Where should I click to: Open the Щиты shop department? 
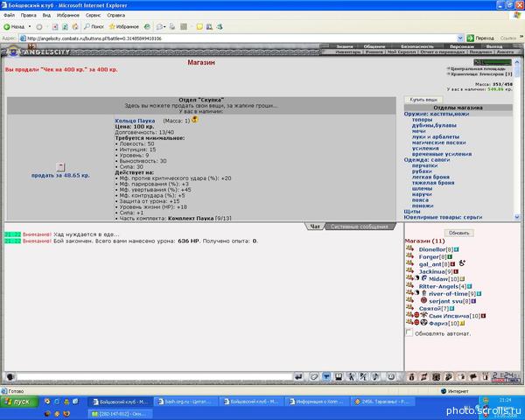point(412,212)
